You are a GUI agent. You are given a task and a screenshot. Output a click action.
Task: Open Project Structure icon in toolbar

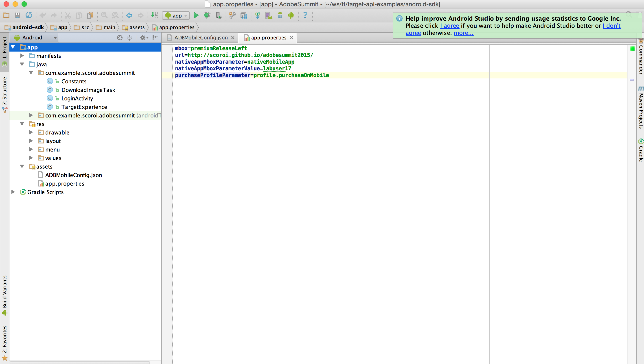click(x=243, y=15)
